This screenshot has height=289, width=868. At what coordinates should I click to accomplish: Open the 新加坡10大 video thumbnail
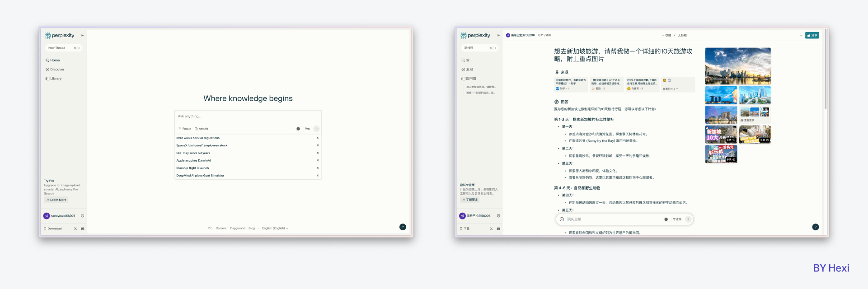click(x=721, y=135)
